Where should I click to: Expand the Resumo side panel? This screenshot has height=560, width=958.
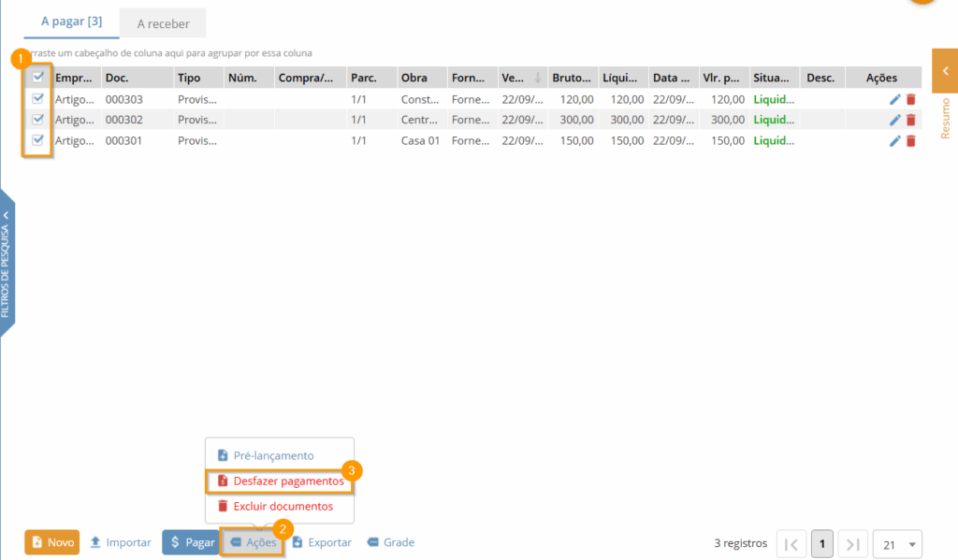(945, 71)
